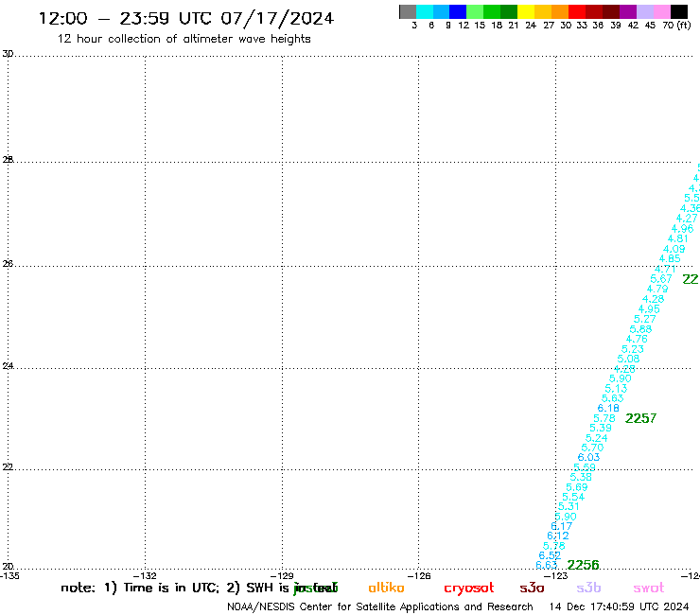The width and height of the screenshot is (700, 615).
Task: Select the yellow swatch in the wave height scale
Action: pyautogui.click(x=526, y=11)
